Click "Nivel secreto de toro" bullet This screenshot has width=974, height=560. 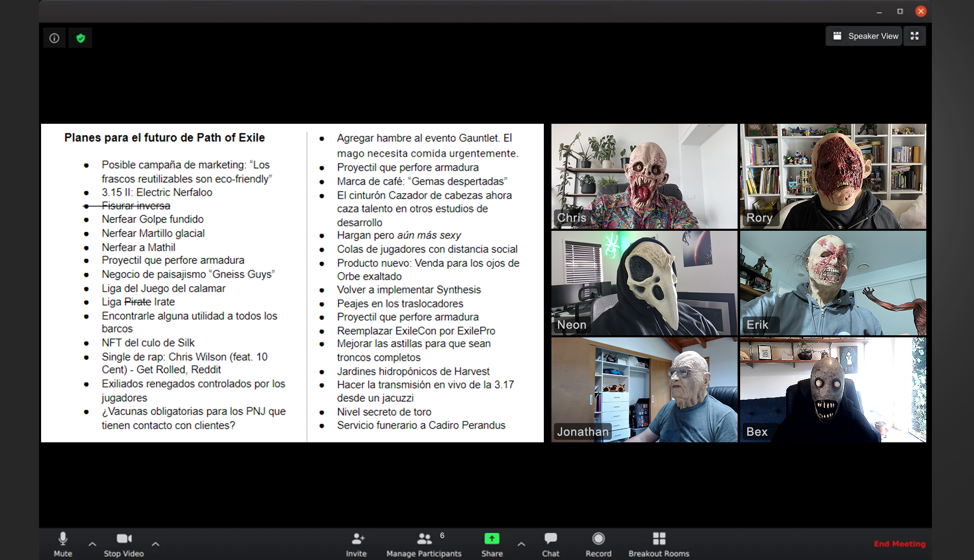coord(384,412)
